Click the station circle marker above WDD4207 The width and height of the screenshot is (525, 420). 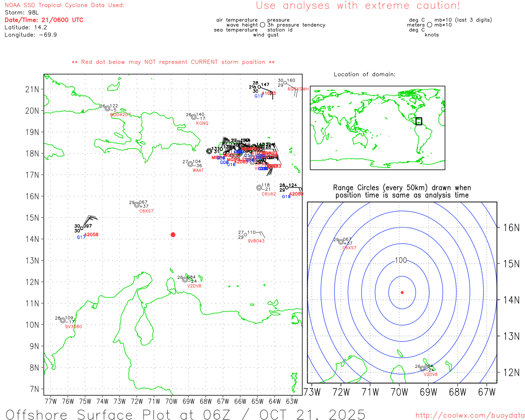pos(107,108)
